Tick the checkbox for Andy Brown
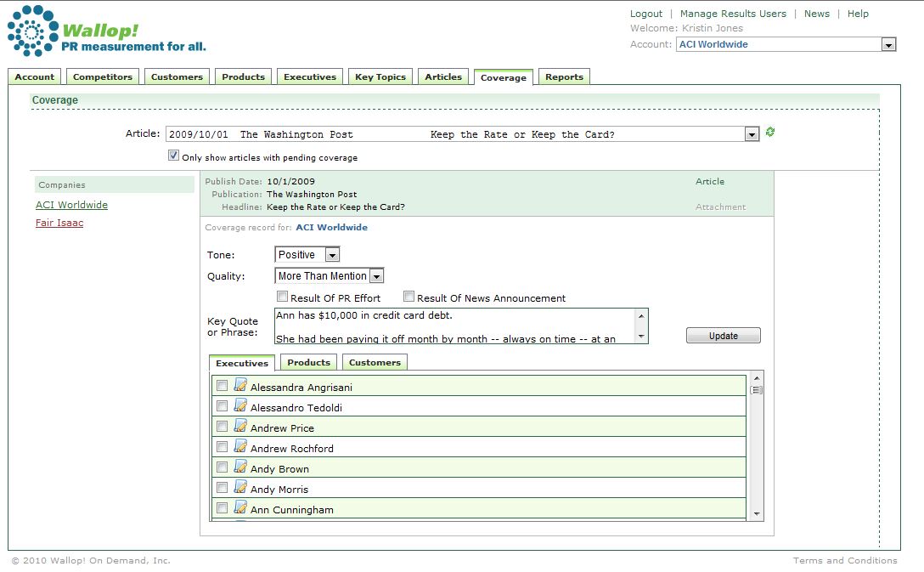924x572 pixels. pos(223,467)
